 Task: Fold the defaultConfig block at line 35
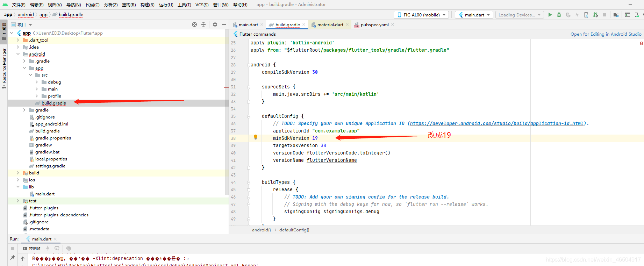(249, 116)
